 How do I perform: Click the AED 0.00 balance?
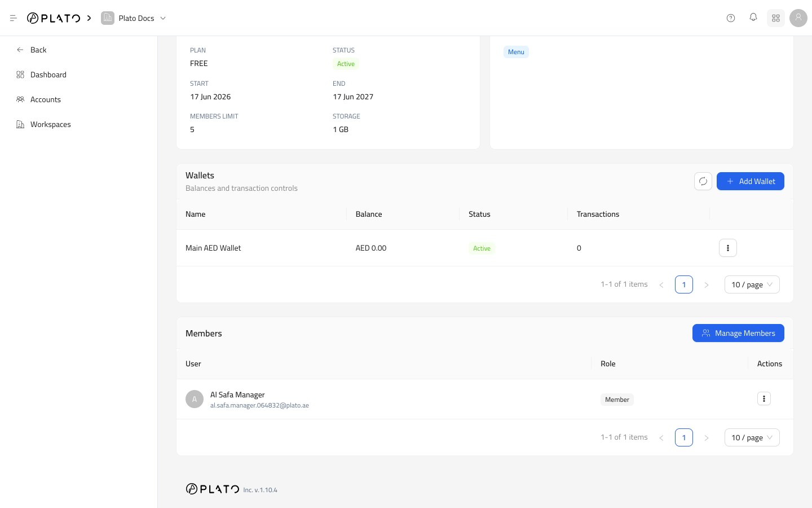371,248
